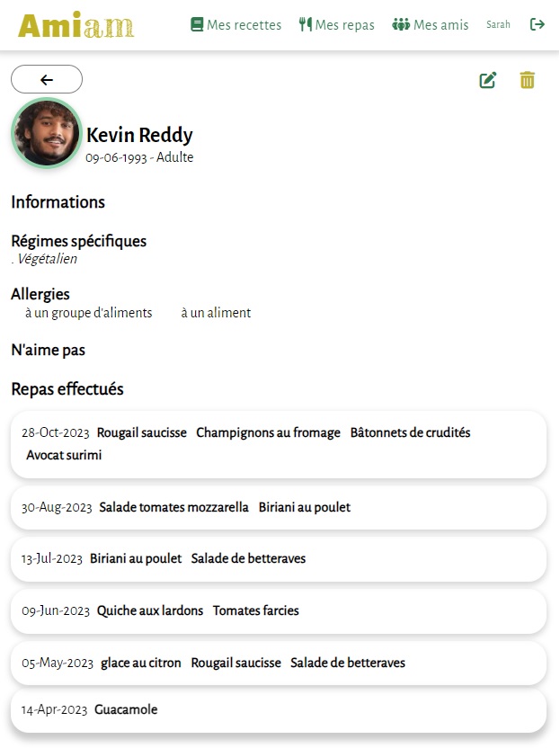Select 'Rougail saucisse' in the October meal
The width and height of the screenshot is (560, 748).
(x=141, y=432)
